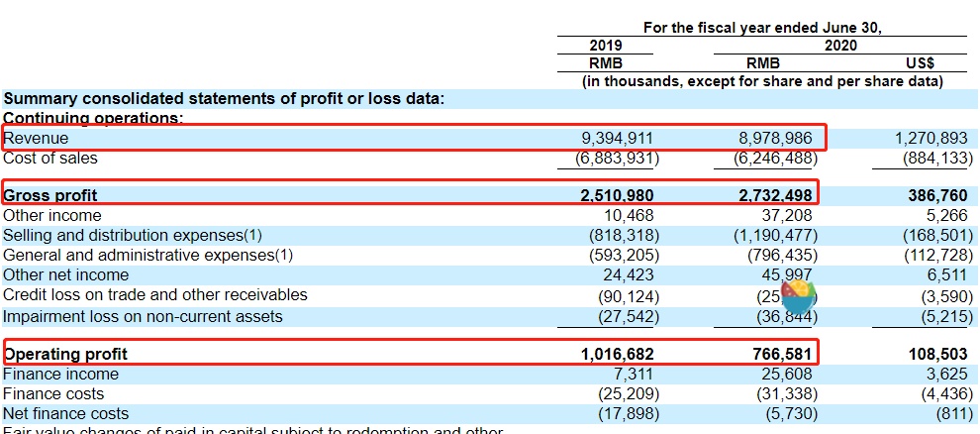Click other net income value 6,511
Viewport: 980px width, 434px height.
[x=945, y=275]
